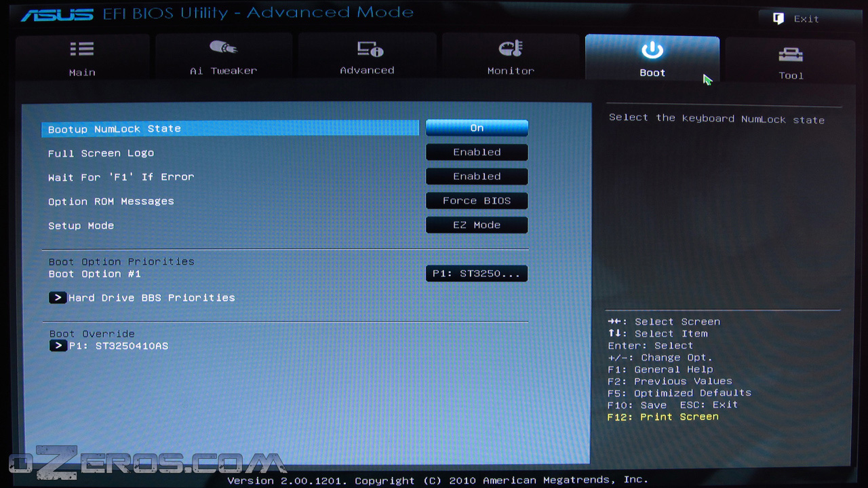Click BIOS version copyright text
This screenshot has width=868, height=488.
pyautogui.click(x=437, y=480)
